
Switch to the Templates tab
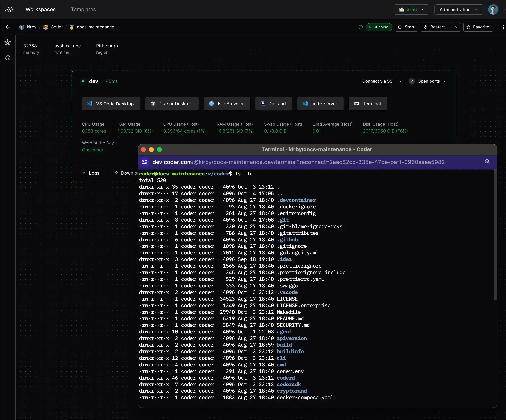(x=83, y=9)
